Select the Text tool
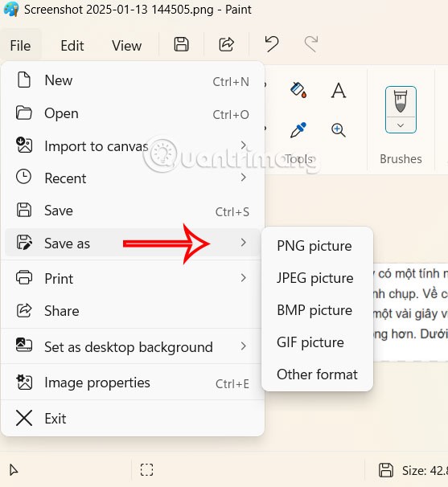 [339, 90]
